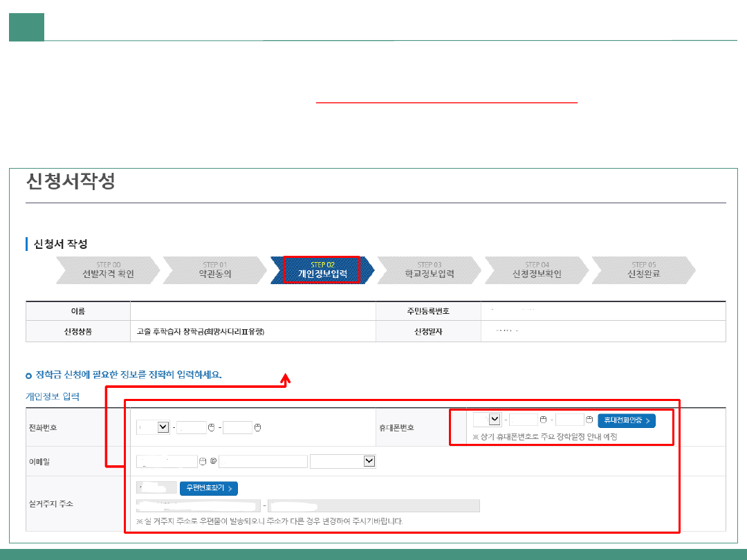747x560 pixels.
Task: Click the email ID input field
Action: pos(167,461)
